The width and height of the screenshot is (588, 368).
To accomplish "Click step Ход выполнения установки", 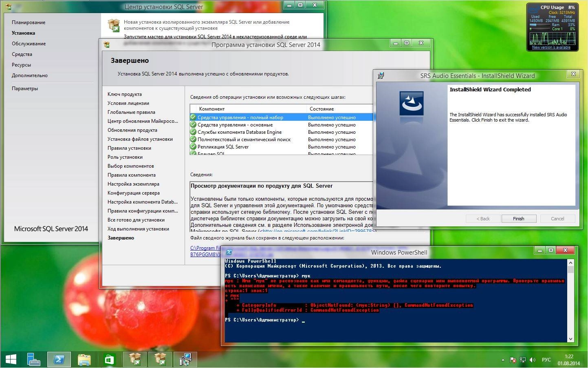I will click(x=138, y=229).
